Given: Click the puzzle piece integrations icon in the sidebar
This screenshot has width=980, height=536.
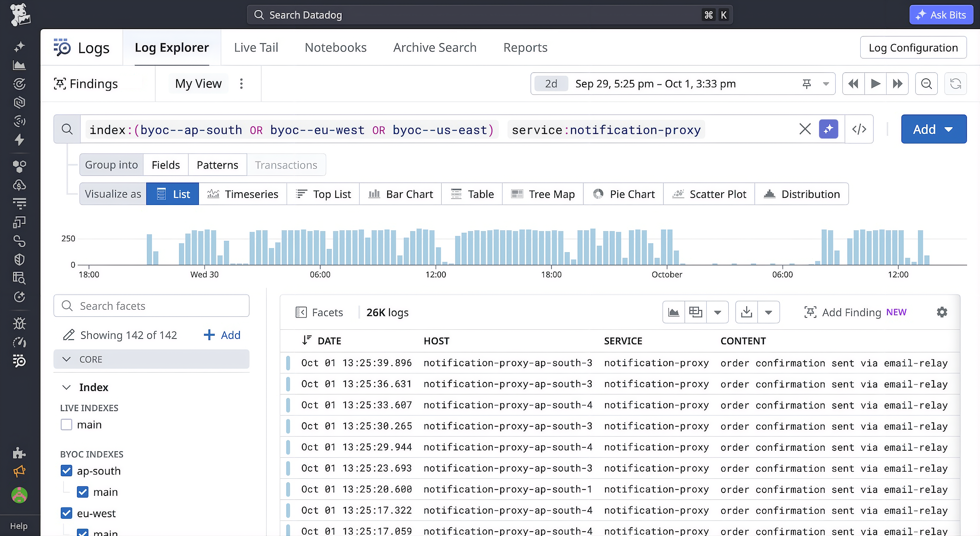Looking at the screenshot, I should (19, 453).
